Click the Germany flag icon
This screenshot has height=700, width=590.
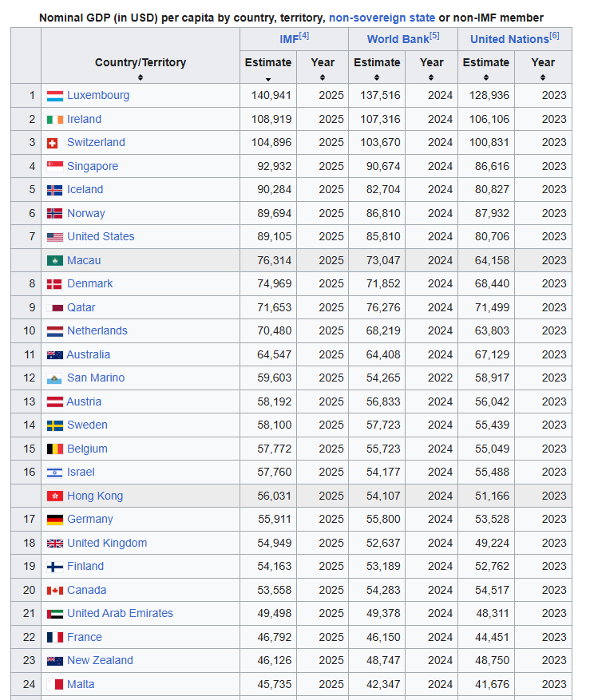point(55,520)
